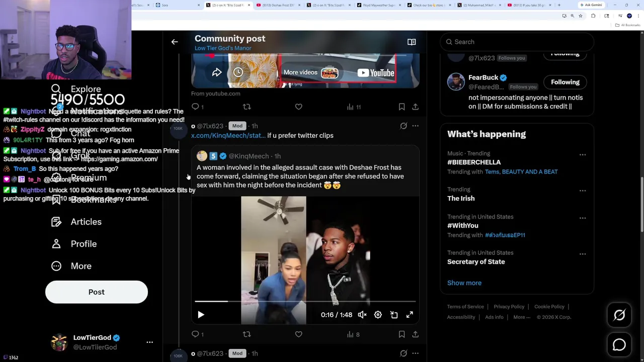Viewport: 644px width, 362px height.
Task: Open the floating messages chat button
Action: (619, 345)
